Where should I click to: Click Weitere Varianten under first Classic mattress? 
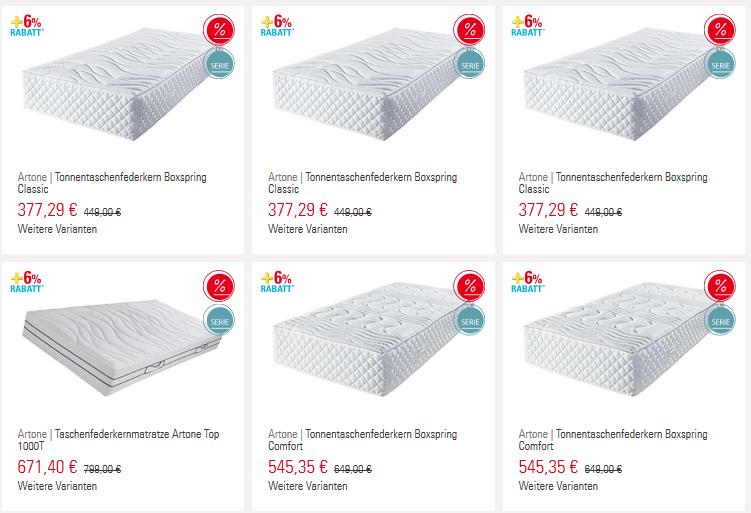pos(57,229)
